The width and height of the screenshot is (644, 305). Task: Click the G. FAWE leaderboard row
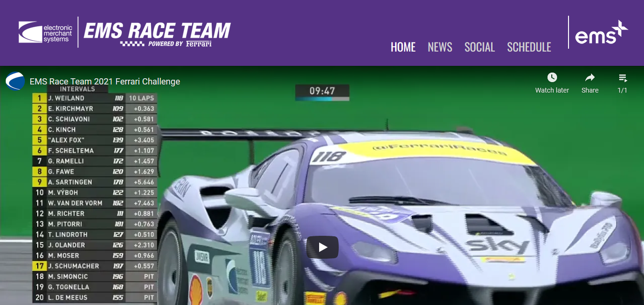95,171
